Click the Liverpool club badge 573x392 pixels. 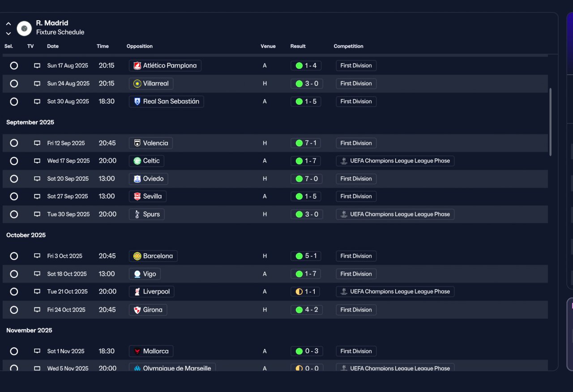point(137,292)
